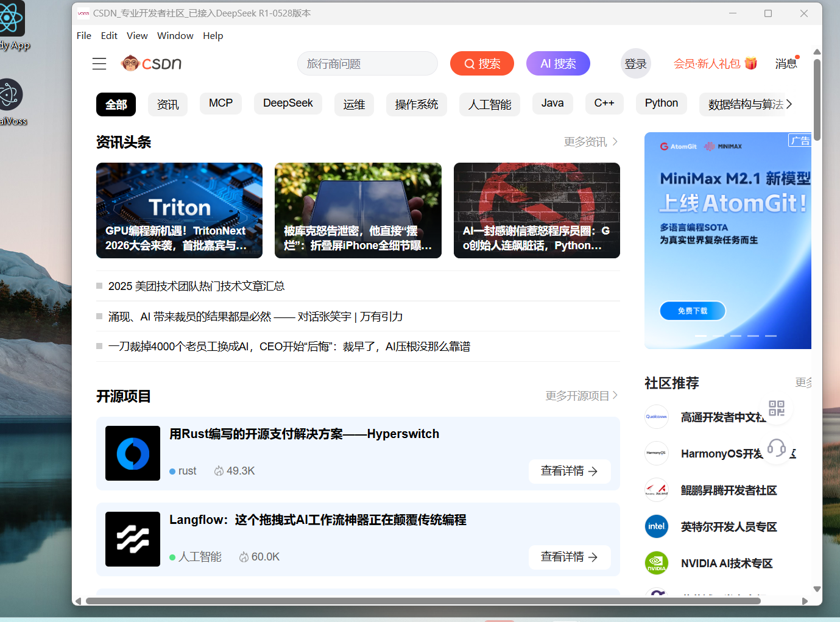The width and height of the screenshot is (840, 622).
Task: Open 更多资讯 link
Action: [591, 142]
